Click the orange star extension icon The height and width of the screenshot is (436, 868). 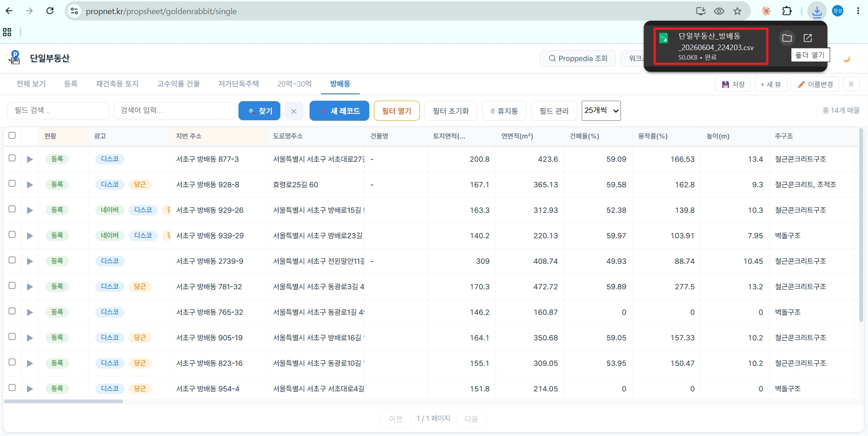(x=766, y=11)
